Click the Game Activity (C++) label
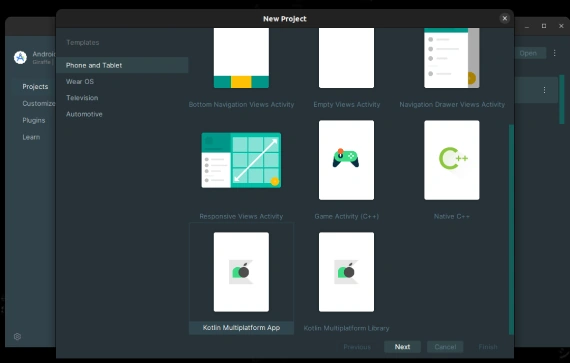The height and width of the screenshot is (363, 570). click(x=346, y=217)
